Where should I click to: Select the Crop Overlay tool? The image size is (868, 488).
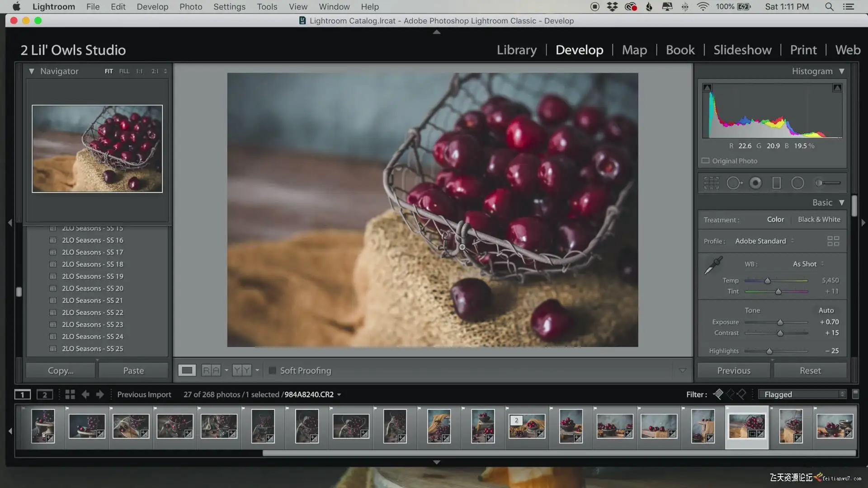tap(711, 183)
